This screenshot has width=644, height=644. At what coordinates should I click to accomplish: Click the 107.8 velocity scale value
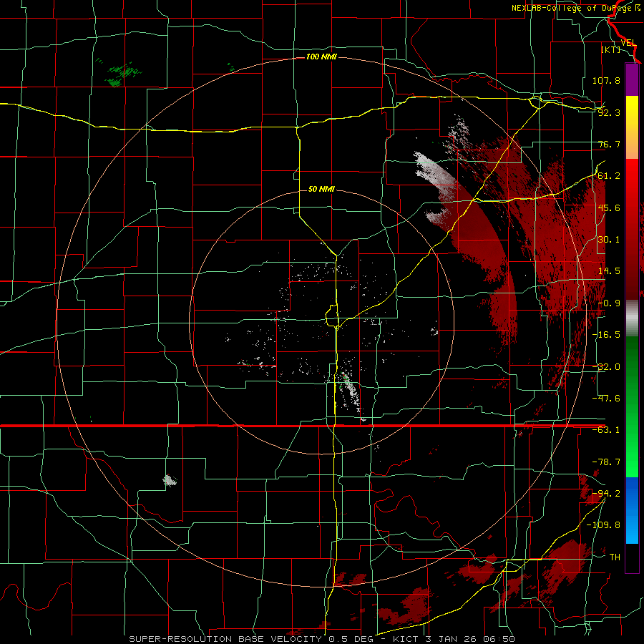coord(606,80)
